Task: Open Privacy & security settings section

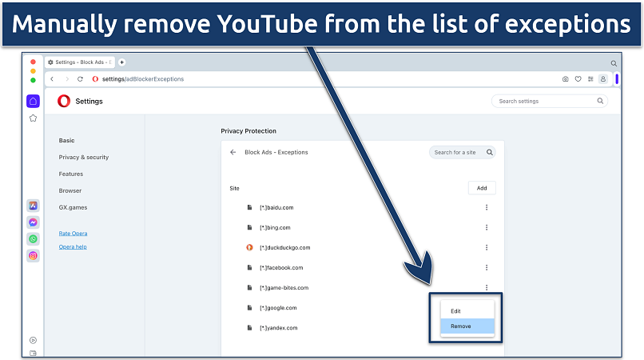Action: click(x=84, y=157)
